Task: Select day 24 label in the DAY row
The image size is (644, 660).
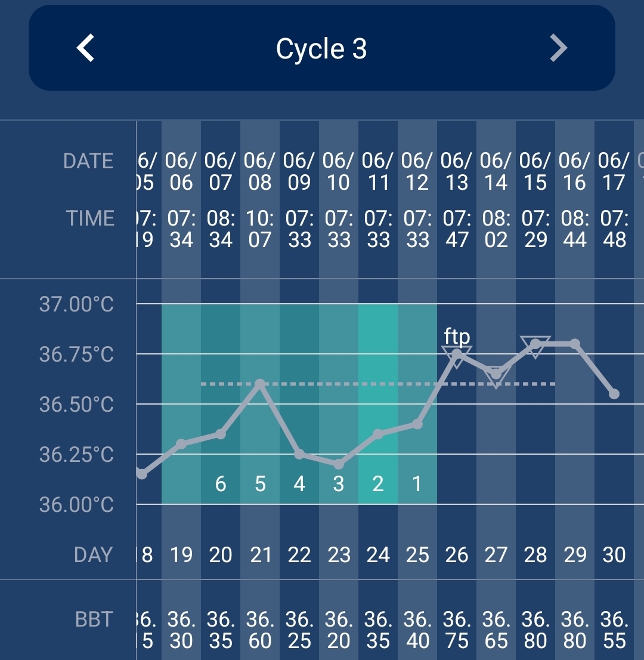Action: coord(378,555)
